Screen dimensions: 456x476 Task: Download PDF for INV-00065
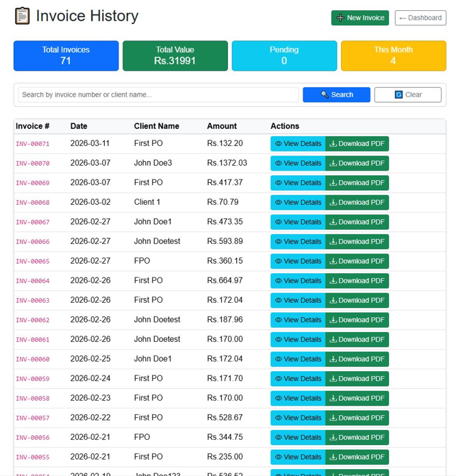pos(357,261)
